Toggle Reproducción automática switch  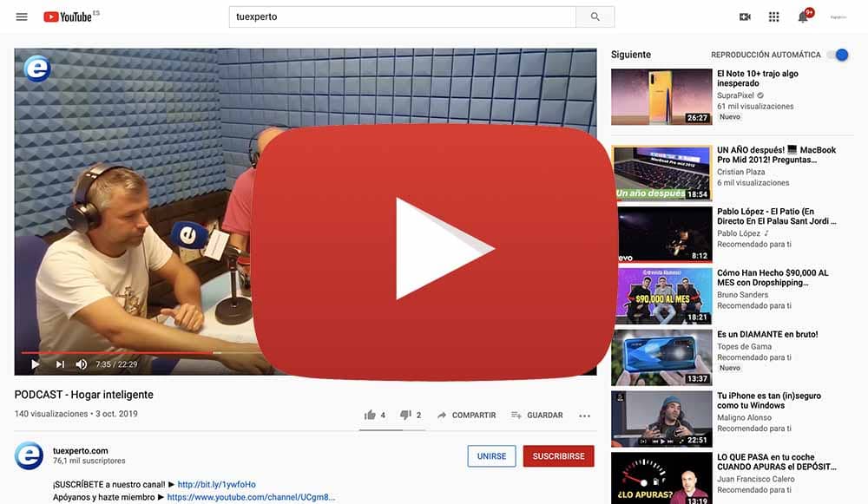click(838, 55)
